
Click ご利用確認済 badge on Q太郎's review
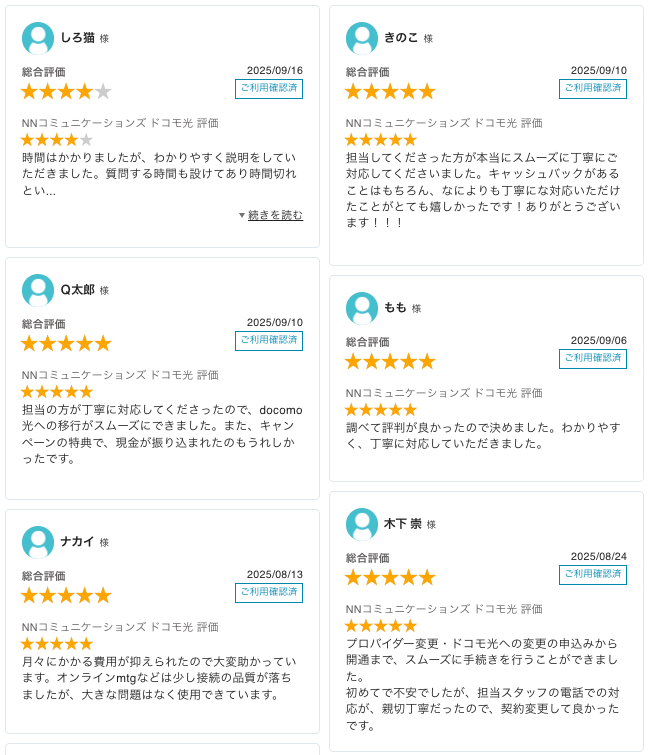pyautogui.click(x=269, y=341)
